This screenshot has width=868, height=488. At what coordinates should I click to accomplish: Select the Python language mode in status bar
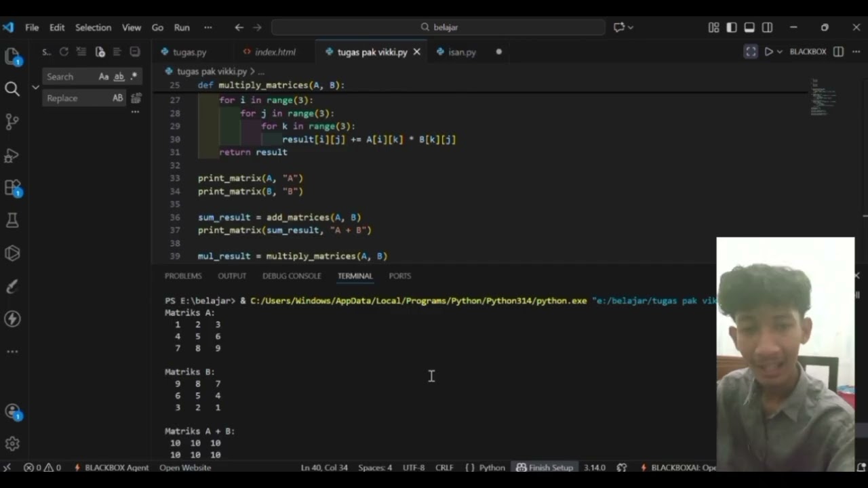(492, 467)
